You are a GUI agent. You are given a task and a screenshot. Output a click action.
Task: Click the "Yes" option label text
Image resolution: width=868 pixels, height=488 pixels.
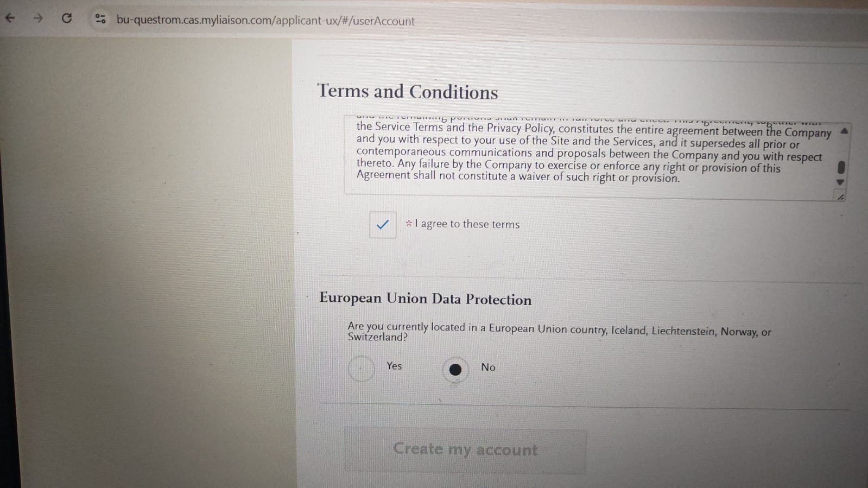pos(394,366)
